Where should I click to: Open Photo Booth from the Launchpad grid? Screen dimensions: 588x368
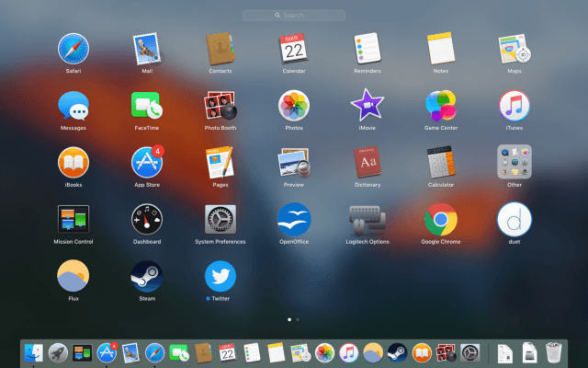tap(220, 106)
